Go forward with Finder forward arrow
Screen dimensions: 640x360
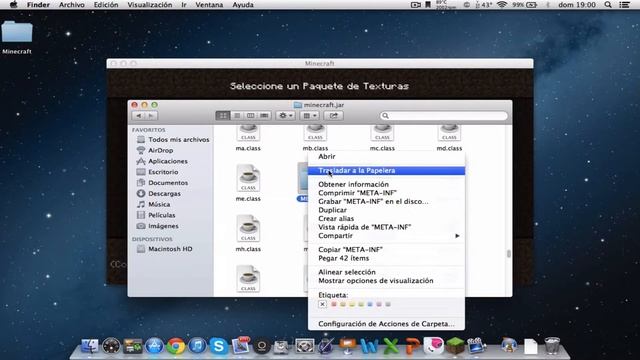pyautogui.click(x=151, y=116)
